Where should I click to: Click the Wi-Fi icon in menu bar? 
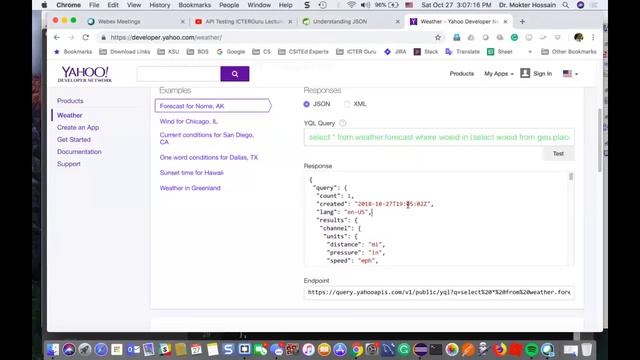351,5
